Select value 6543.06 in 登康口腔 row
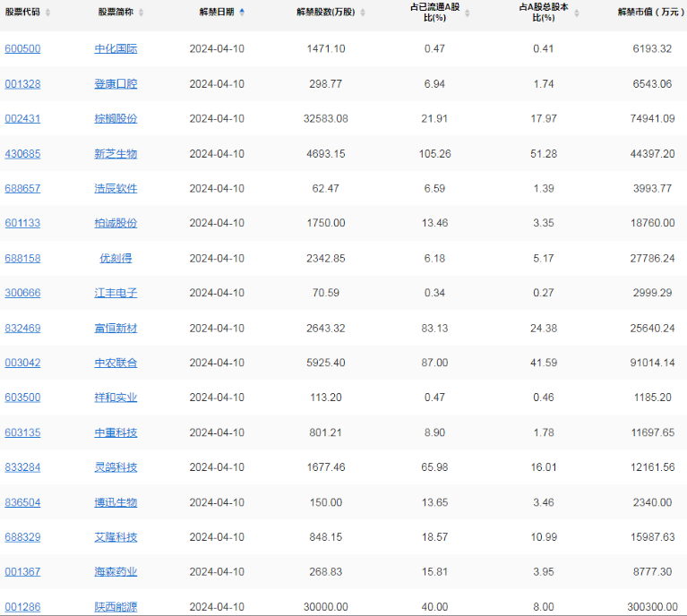The image size is (687, 616). (x=652, y=83)
